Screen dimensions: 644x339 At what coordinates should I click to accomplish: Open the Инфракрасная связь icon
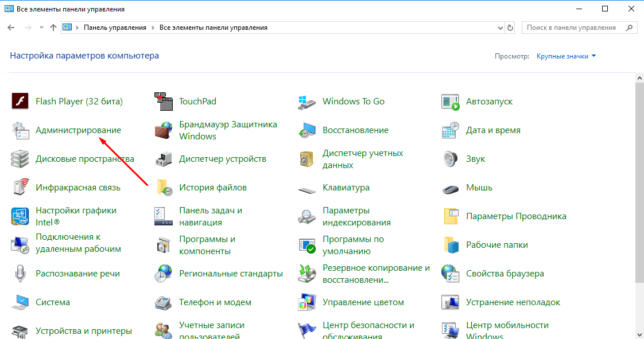coord(20,187)
